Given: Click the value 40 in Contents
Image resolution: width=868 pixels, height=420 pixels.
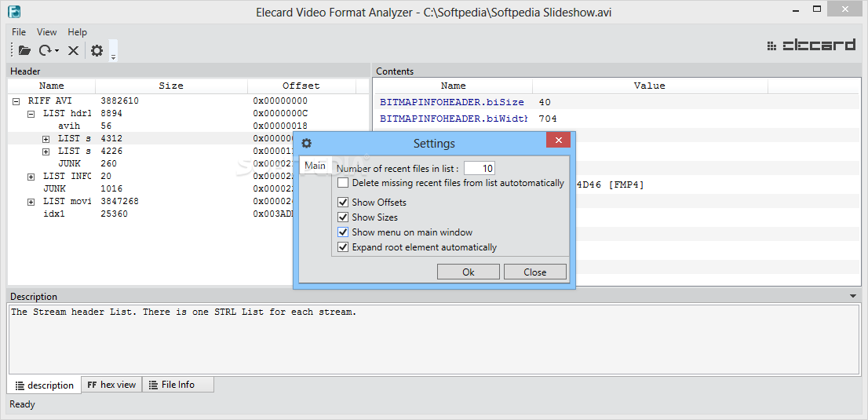Looking at the screenshot, I should [x=544, y=103].
